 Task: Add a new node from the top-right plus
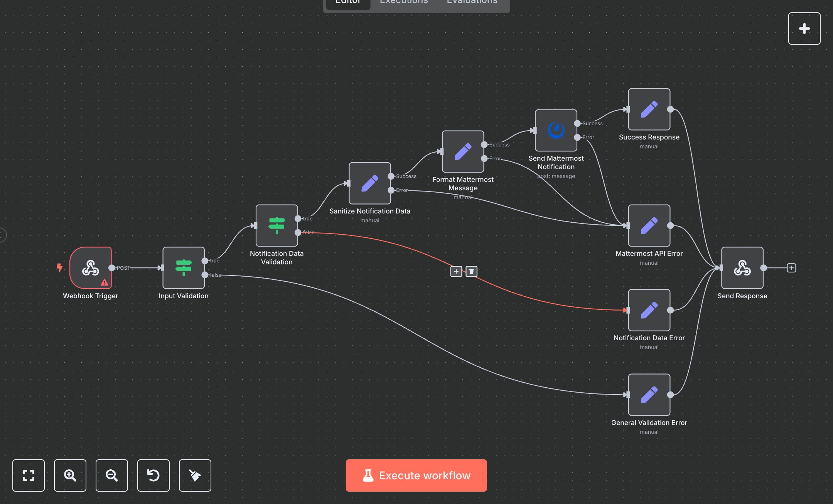pyautogui.click(x=804, y=28)
